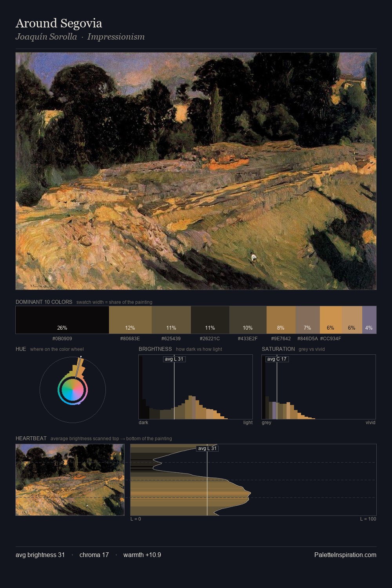Click the HEARTBEAT section heading
Image resolution: width=392 pixels, height=588 pixels.
[31, 439]
